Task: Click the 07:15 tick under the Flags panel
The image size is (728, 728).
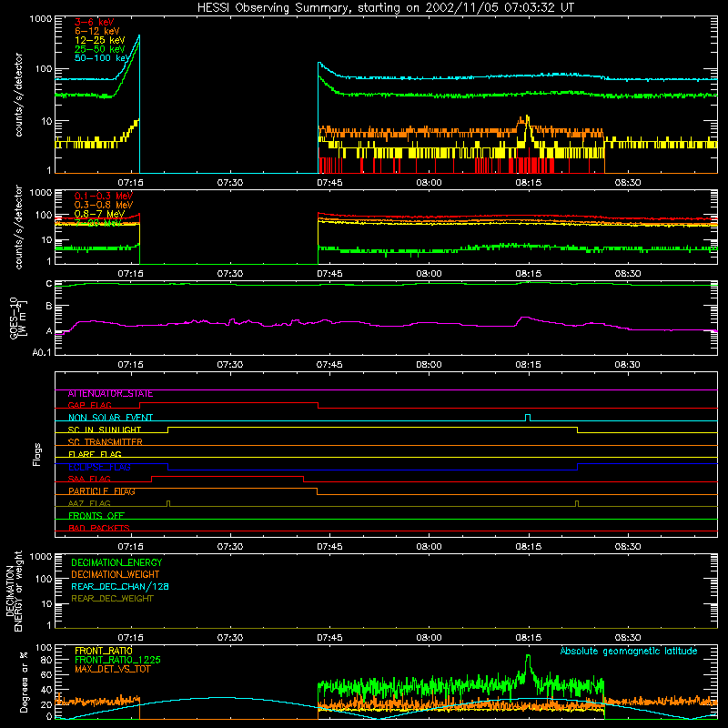Action: pos(130,546)
